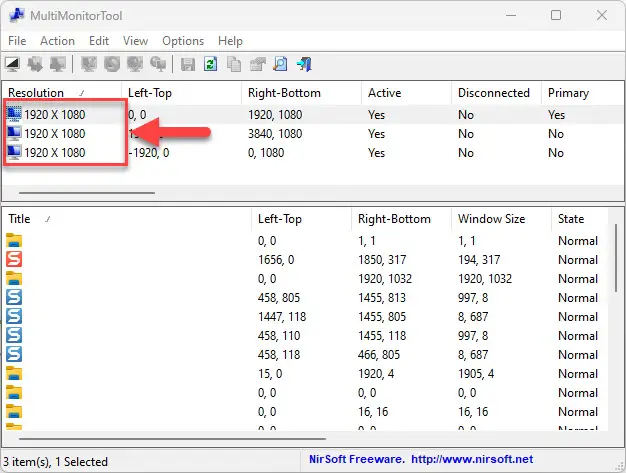626x473 pixels.
Task: Click the Copy Selected Items toolbar icon
Action: point(234,65)
